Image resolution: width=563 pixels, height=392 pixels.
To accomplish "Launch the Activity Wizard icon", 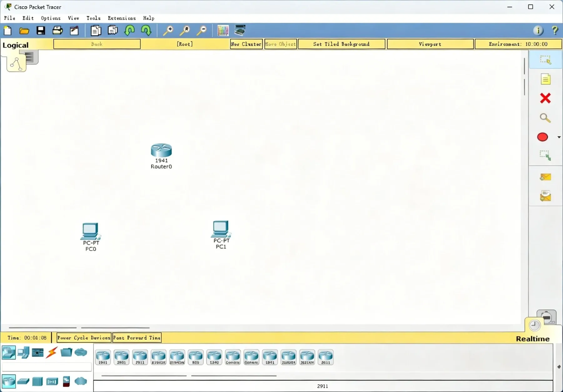I will point(74,30).
